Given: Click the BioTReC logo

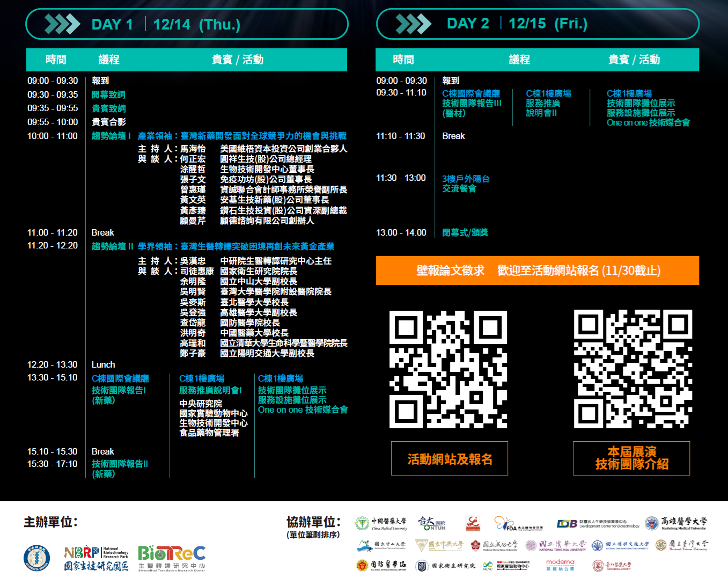Looking at the screenshot, I should tap(172, 558).
